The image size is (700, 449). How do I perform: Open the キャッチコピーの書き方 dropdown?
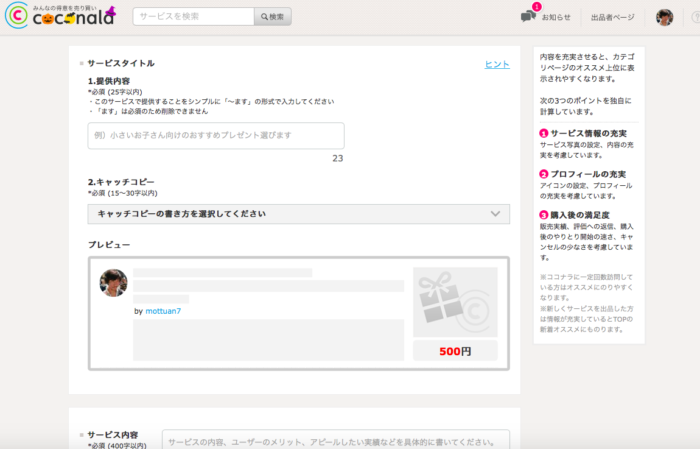coord(299,214)
